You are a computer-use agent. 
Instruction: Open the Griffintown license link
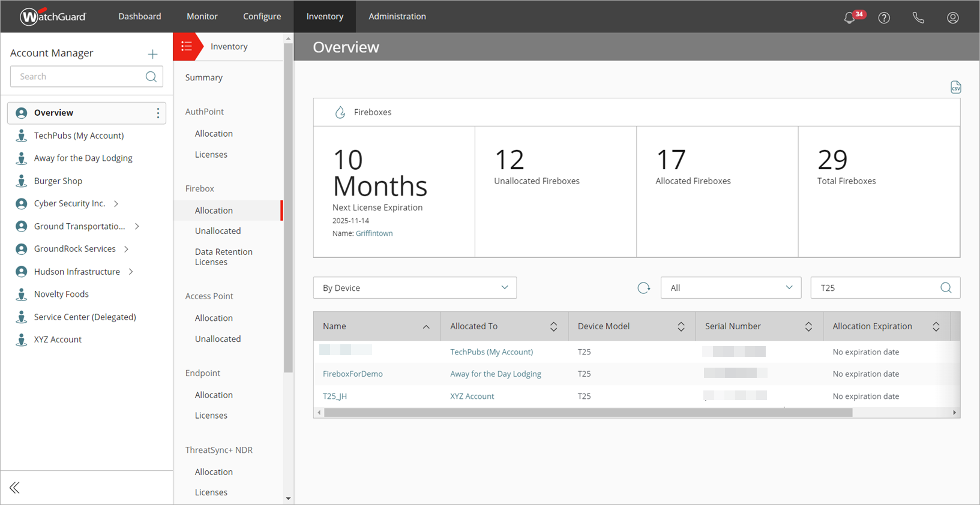374,233
